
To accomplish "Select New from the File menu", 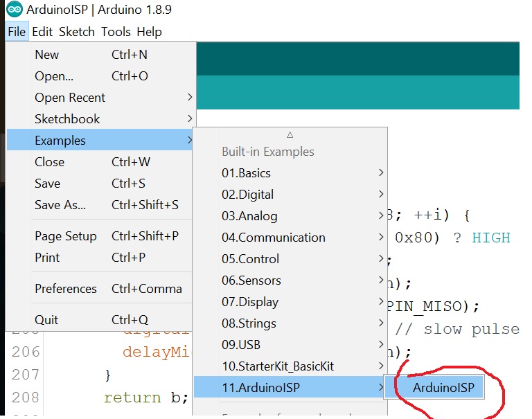I will (x=47, y=55).
